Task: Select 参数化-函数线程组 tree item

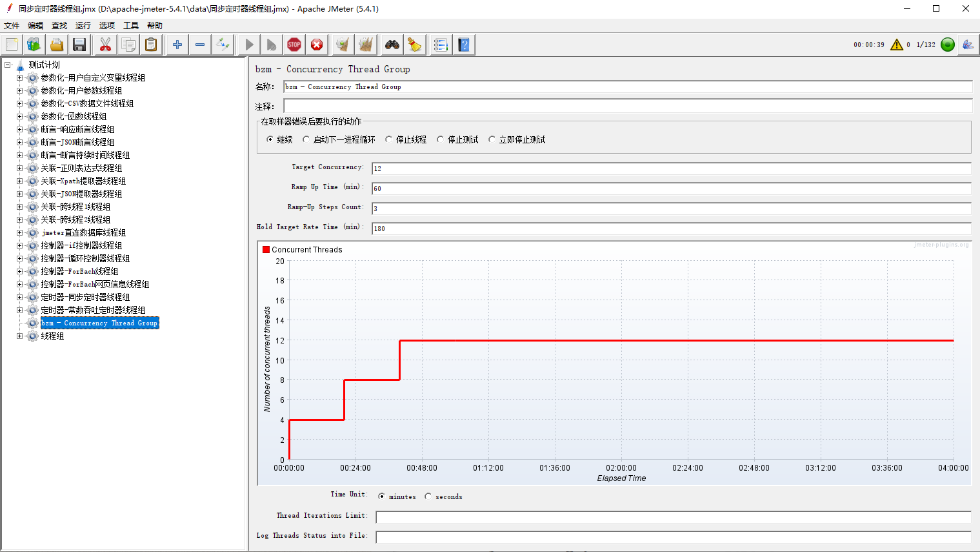Action: click(x=74, y=116)
